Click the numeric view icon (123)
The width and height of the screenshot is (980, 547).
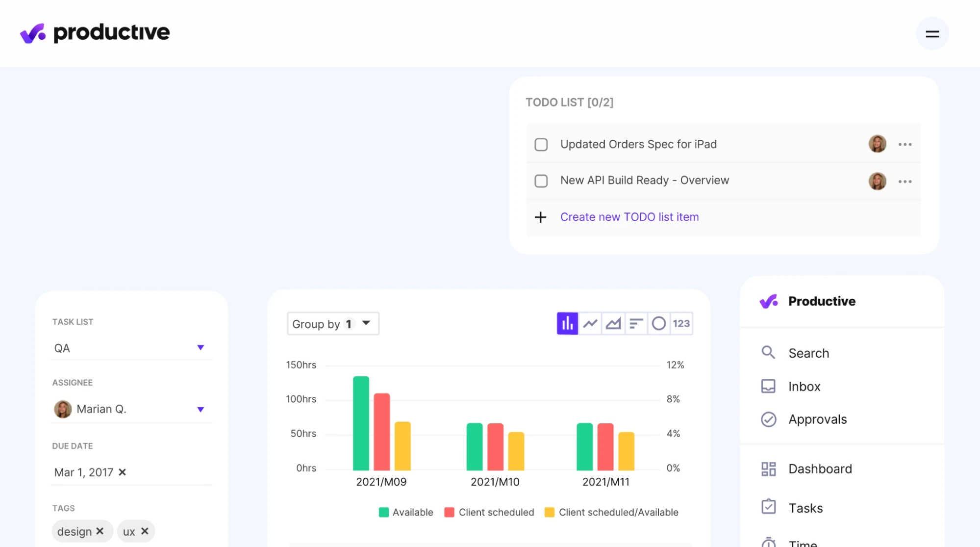(x=681, y=323)
